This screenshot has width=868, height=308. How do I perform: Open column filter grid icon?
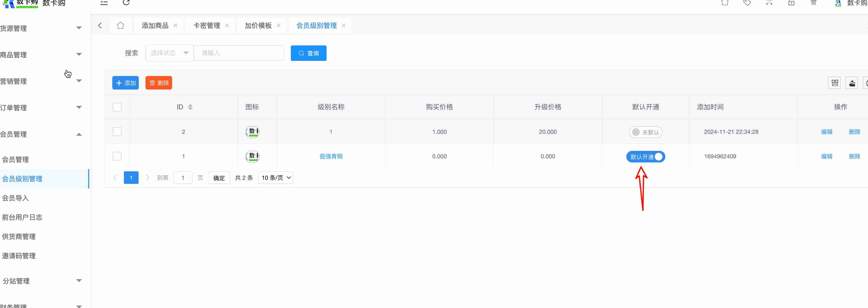pyautogui.click(x=834, y=83)
